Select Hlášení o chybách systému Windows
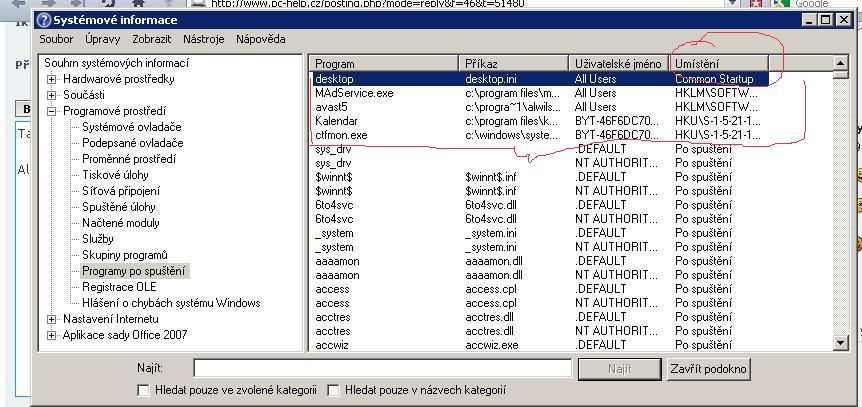The image size is (862, 407). [x=172, y=302]
